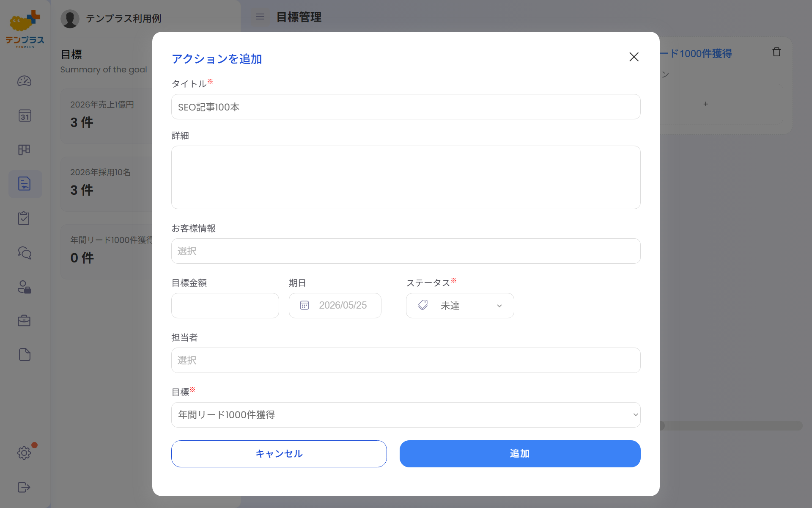The height and width of the screenshot is (508, 812).
Task: Click the 目標金額 input box
Action: (225, 306)
